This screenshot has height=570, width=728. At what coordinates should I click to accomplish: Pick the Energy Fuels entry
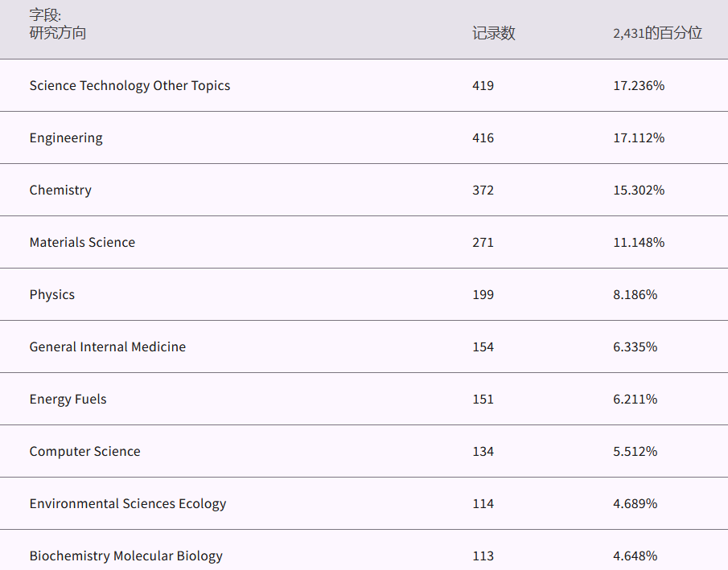pos(68,400)
